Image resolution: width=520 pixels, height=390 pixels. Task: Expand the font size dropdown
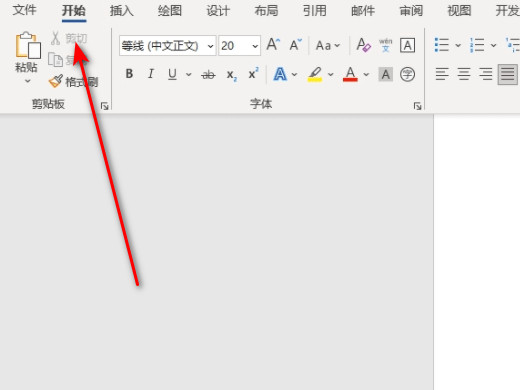(x=255, y=46)
